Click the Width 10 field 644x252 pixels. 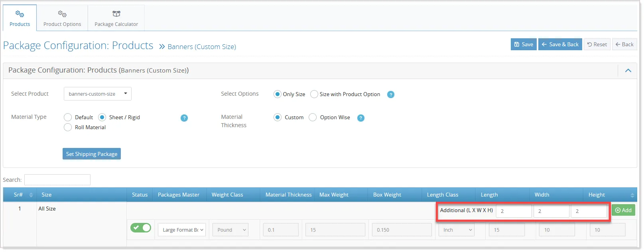[557, 230]
